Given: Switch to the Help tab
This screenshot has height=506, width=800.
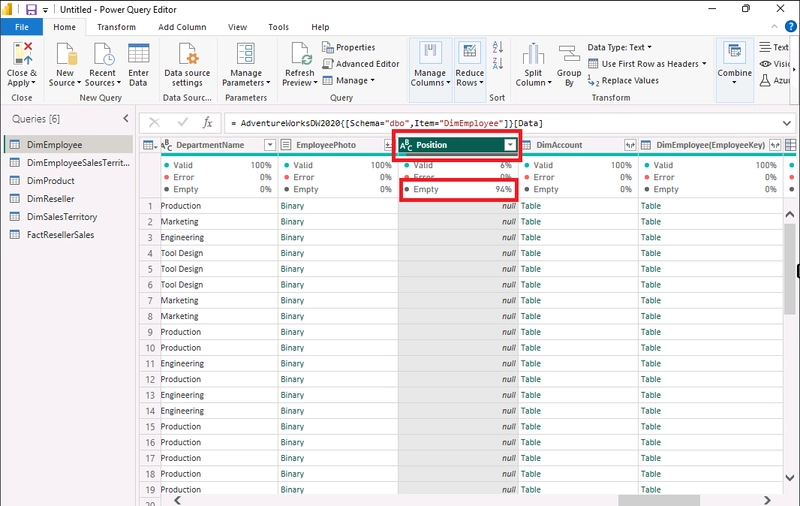Looking at the screenshot, I should coord(320,27).
